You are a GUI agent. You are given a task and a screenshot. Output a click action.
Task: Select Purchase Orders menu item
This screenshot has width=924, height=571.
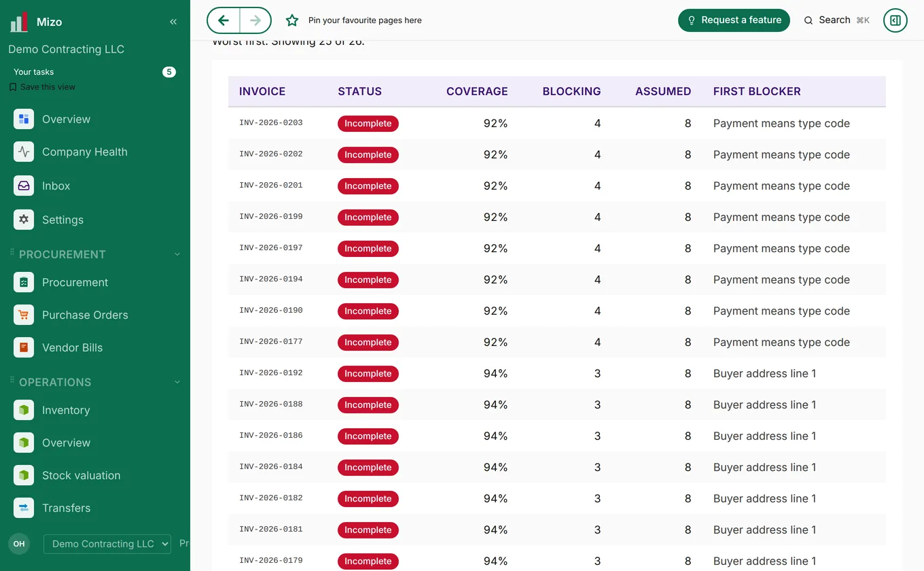pyautogui.click(x=85, y=315)
